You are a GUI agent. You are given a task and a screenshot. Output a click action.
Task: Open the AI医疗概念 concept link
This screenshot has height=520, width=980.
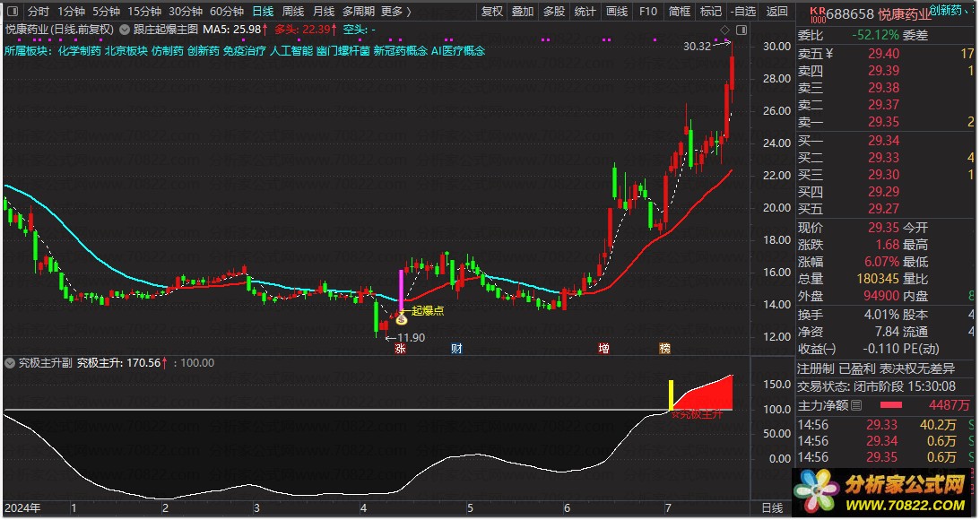coord(458,50)
